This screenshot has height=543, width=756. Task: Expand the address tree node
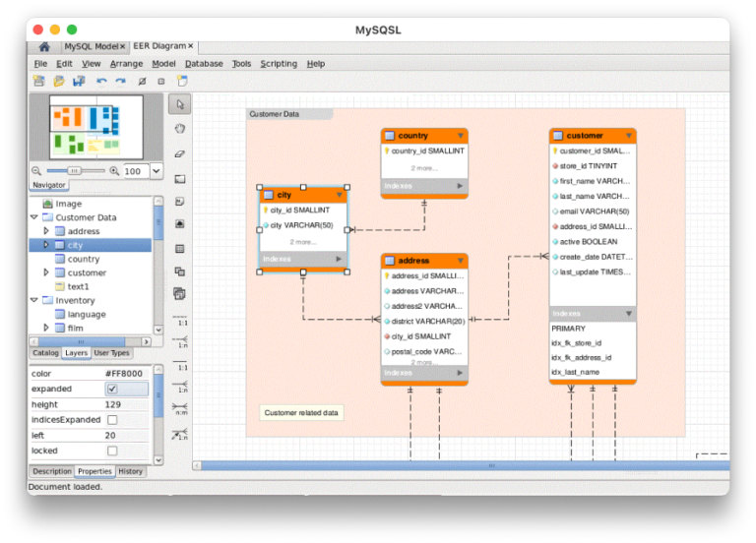click(46, 231)
